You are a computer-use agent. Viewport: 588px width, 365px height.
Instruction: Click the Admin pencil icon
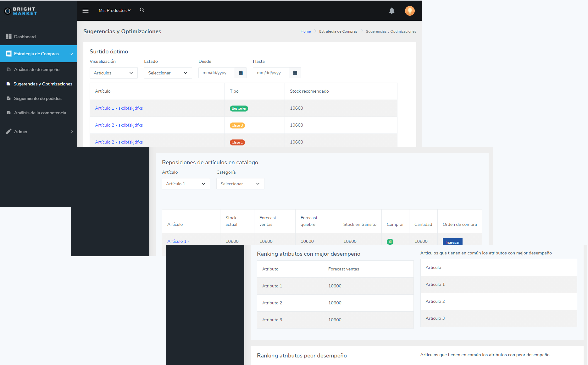8,132
